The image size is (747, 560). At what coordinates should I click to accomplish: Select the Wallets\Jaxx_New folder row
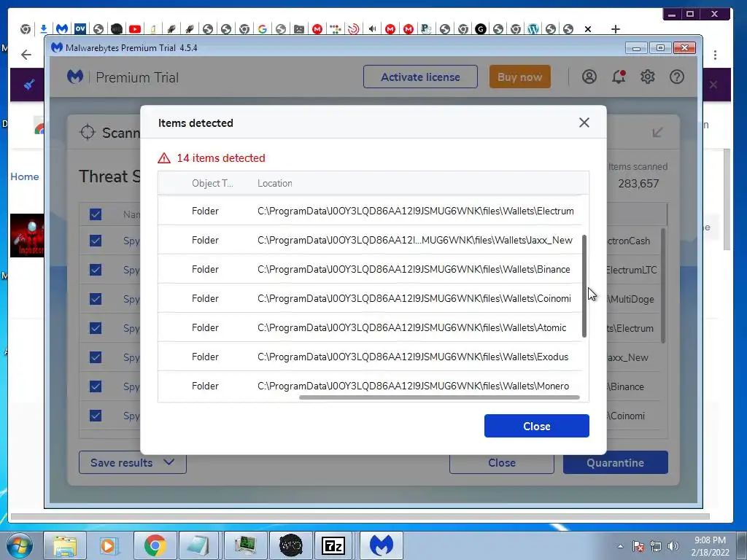[x=371, y=240]
